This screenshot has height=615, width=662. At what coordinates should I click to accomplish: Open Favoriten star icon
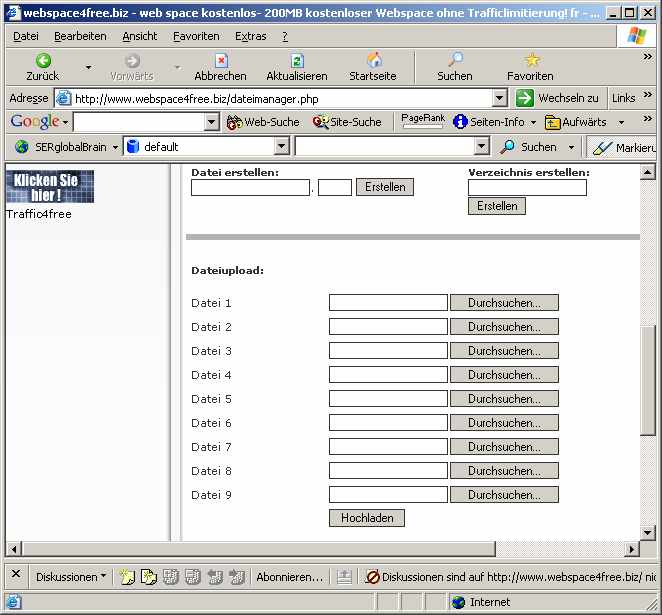[x=531, y=61]
